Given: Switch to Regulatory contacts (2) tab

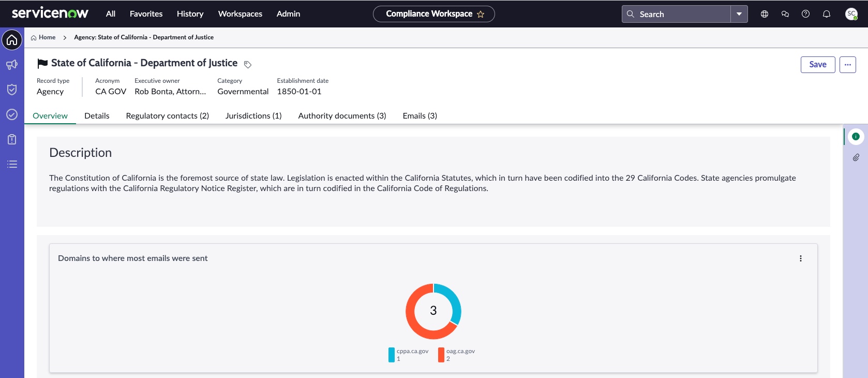Looking at the screenshot, I should point(168,116).
